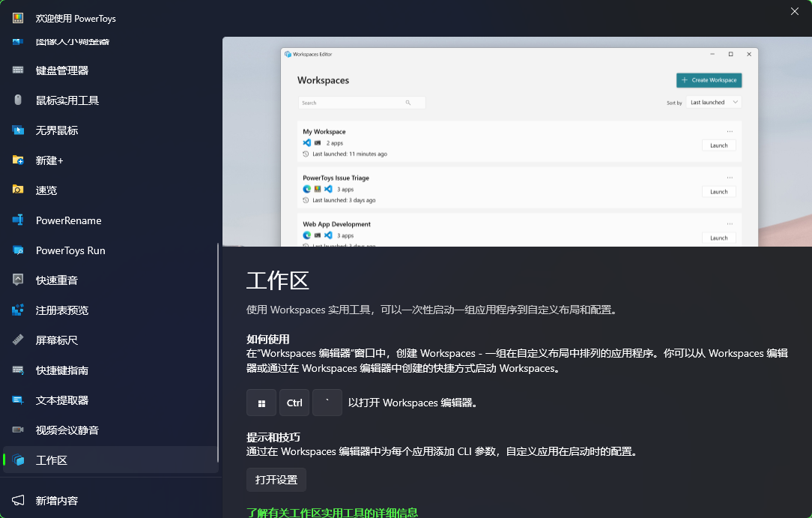This screenshot has height=518, width=812.
Task: Open the 了解有关工作区实用工具的详细信息 link
Action: point(332,513)
